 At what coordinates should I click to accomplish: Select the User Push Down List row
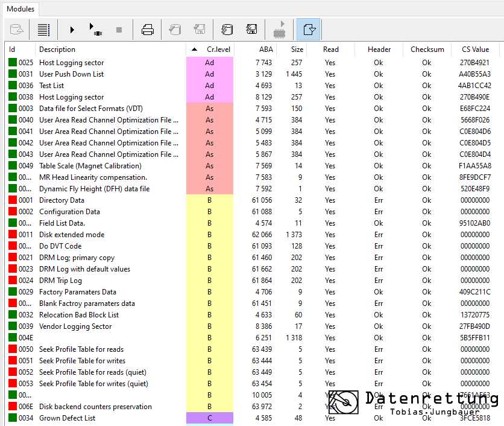tap(253, 74)
